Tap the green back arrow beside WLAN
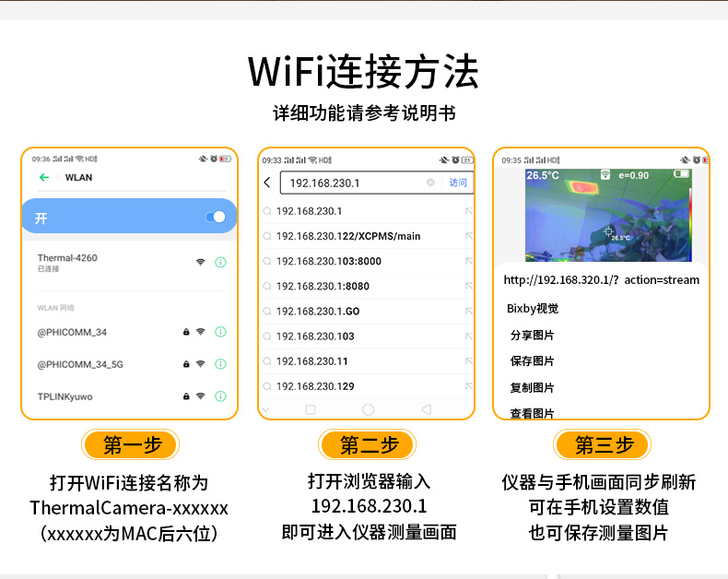 42,177
